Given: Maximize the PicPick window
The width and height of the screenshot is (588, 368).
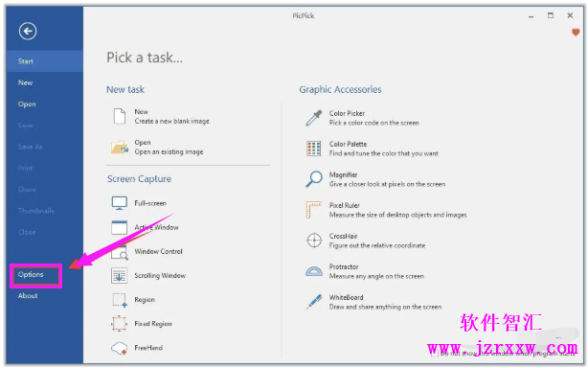Looking at the screenshot, I should pos(551,15).
